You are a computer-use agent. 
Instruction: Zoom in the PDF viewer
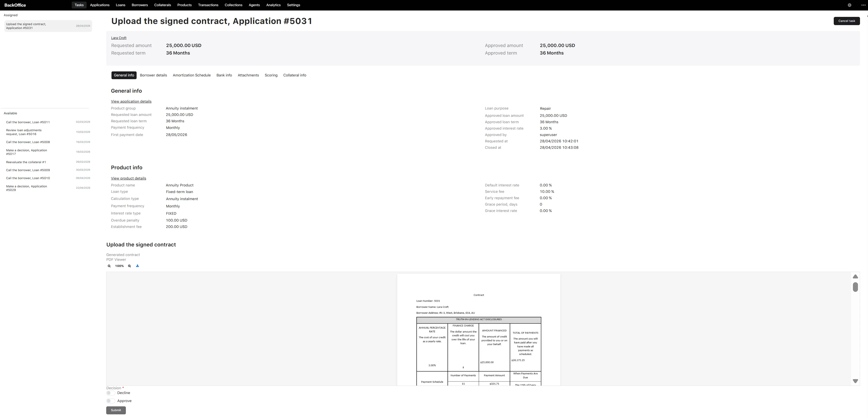click(x=129, y=266)
